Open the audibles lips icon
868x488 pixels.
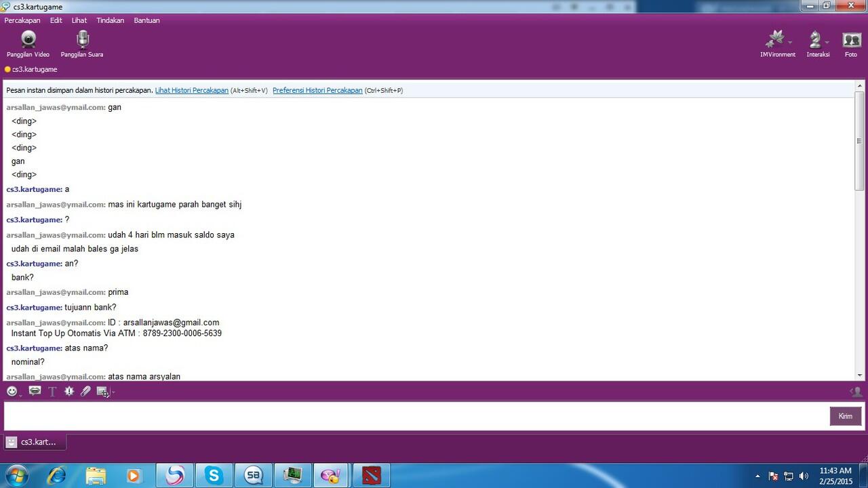[35, 391]
